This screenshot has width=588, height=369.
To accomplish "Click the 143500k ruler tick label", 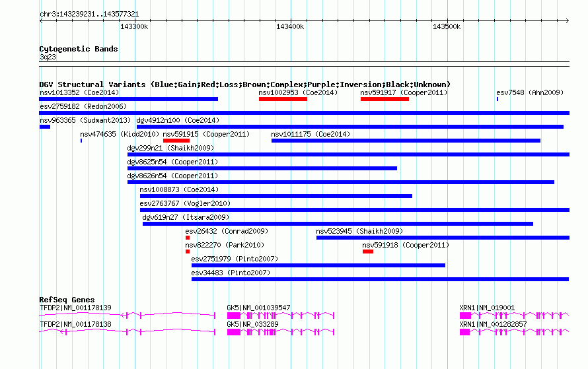I will pyautogui.click(x=447, y=27).
